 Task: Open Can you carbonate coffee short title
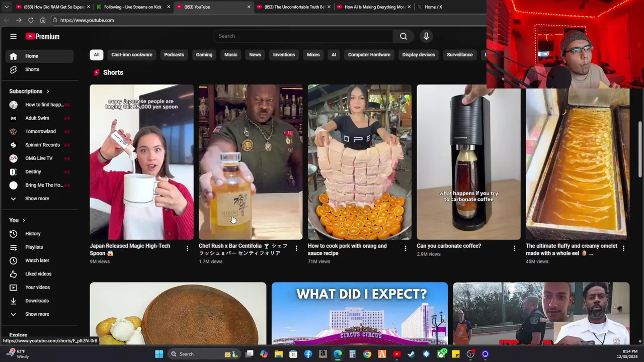click(x=449, y=246)
